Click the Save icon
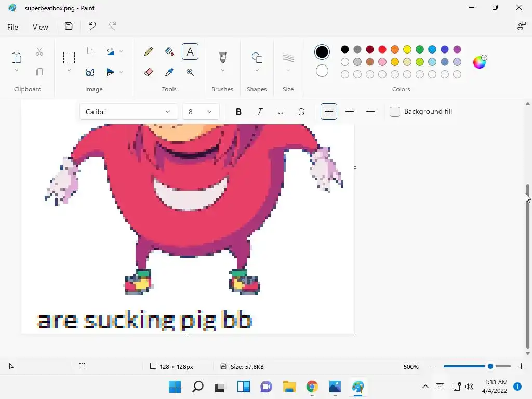 69,26
